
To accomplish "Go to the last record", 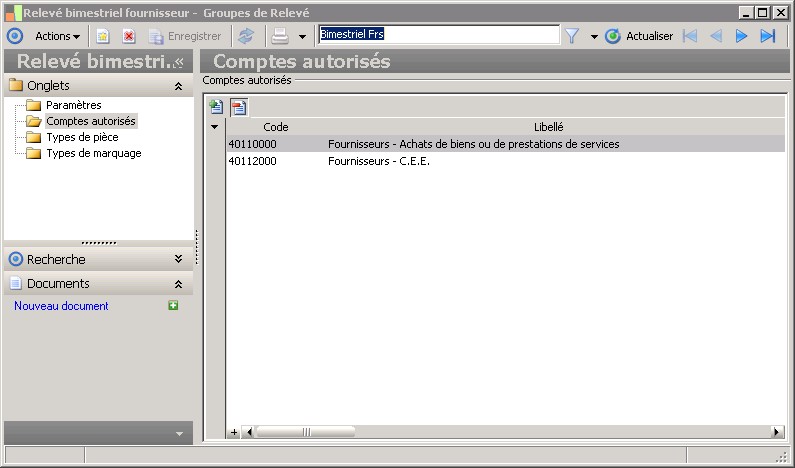I will 768,36.
